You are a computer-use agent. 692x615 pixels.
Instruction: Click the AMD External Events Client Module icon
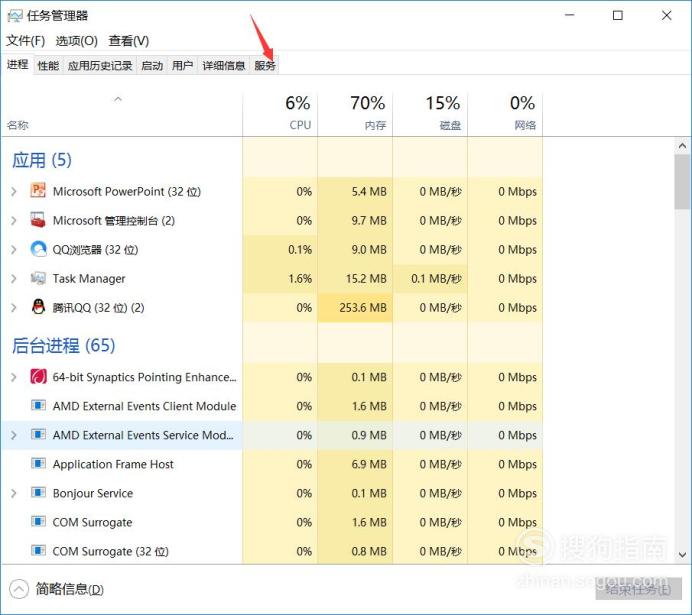click(x=38, y=405)
